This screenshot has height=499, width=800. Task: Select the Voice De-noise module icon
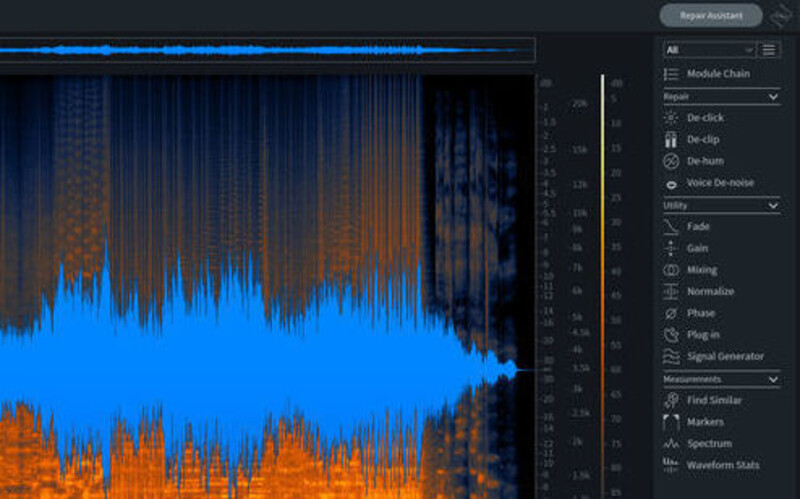(671, 184)
